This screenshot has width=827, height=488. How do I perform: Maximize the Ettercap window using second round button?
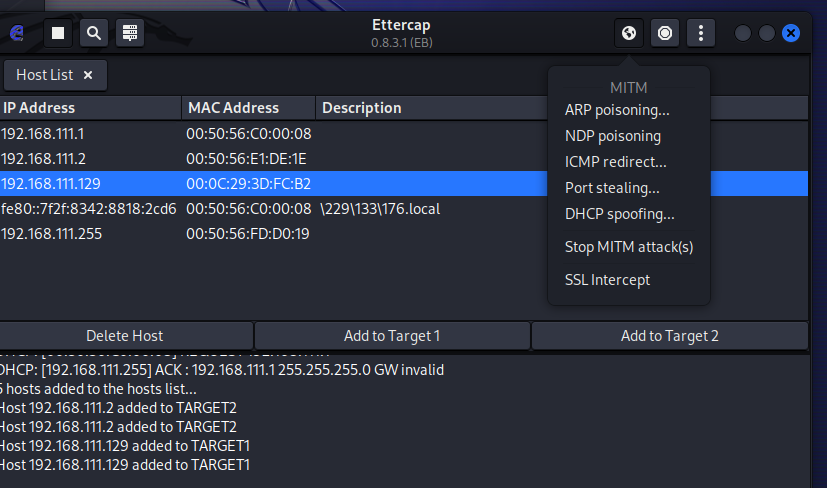pyautogui.click(x=766, y=33)
